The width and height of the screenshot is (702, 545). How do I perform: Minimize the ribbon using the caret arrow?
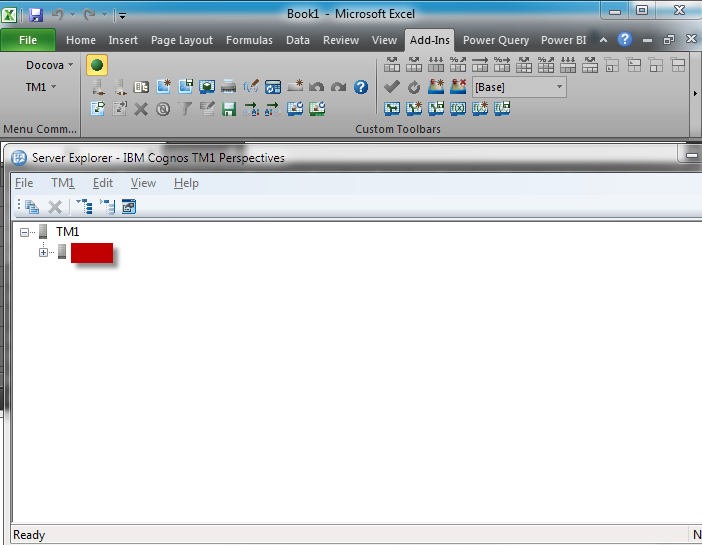coord(604,40)
